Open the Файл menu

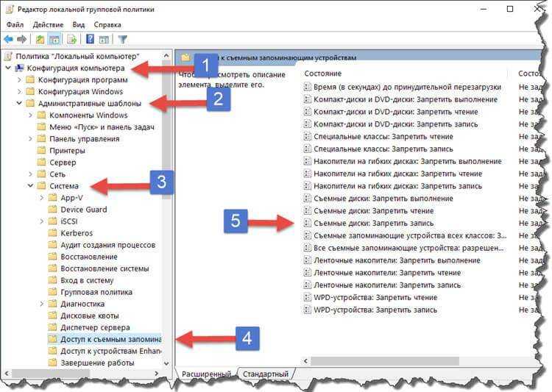tap(15, 24)
